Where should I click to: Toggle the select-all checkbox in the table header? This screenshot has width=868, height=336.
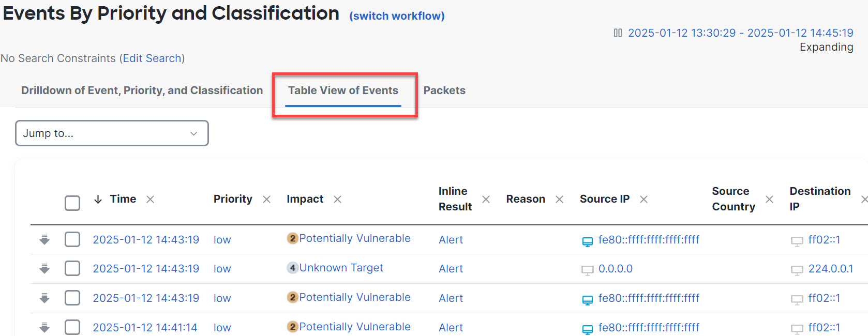click(x=72, y=203)
